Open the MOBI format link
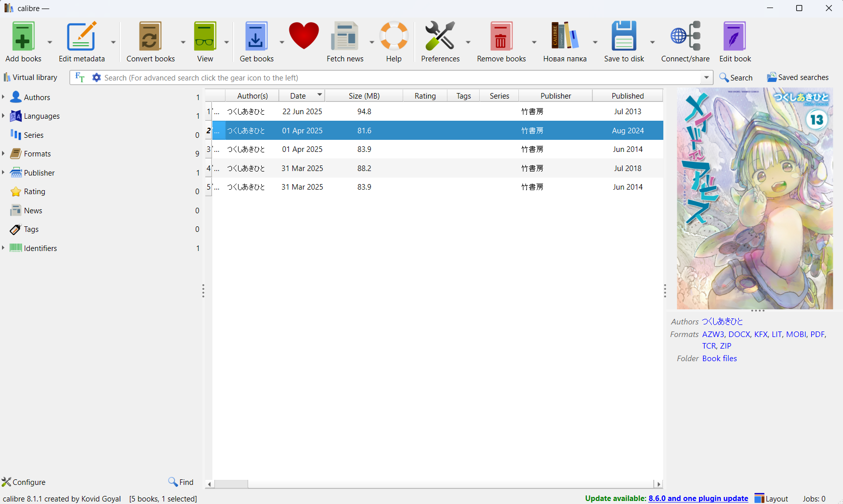Image resolution: width=843 pixels, height=504 pixels. pyautogui.click(x=796, y=334)
